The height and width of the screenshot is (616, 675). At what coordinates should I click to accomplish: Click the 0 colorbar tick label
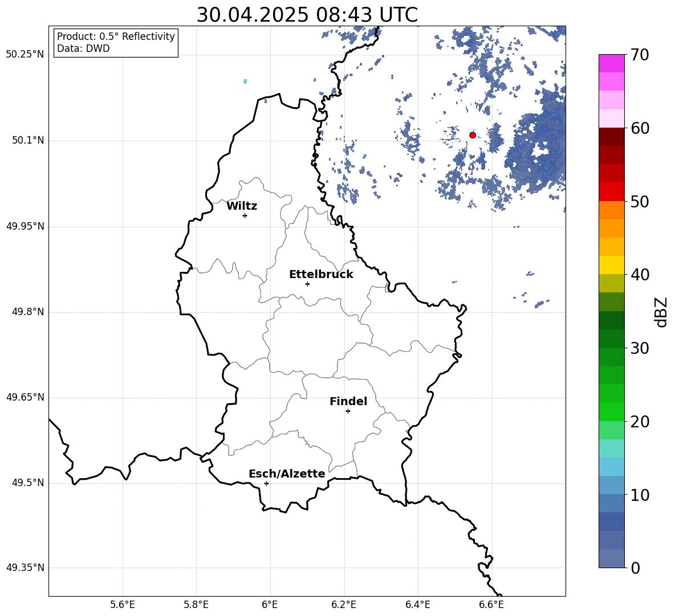[636, 568]
